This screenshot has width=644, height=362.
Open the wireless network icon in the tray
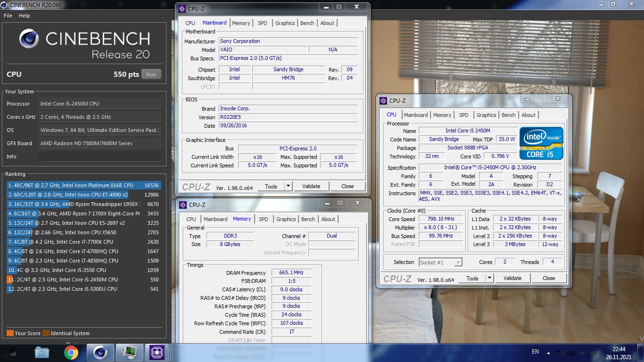coord(583,353)
